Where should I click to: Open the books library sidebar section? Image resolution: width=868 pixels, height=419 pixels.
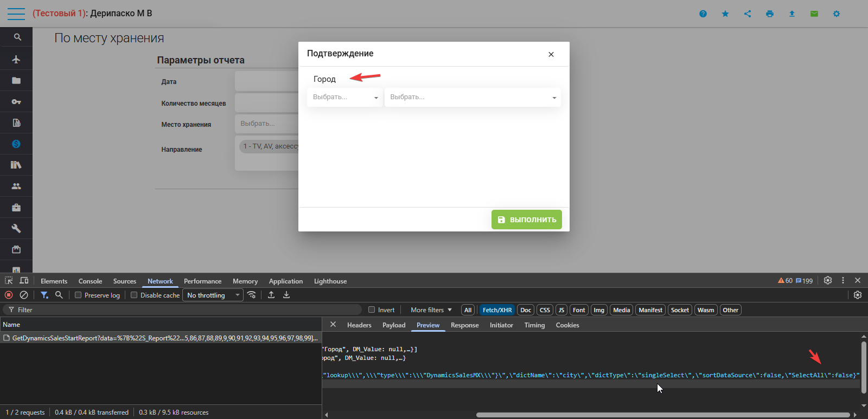(16, 165)
